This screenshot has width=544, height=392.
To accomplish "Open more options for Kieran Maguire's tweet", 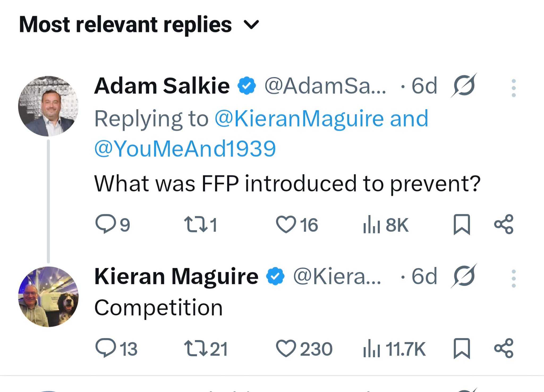I will [513, 279].
